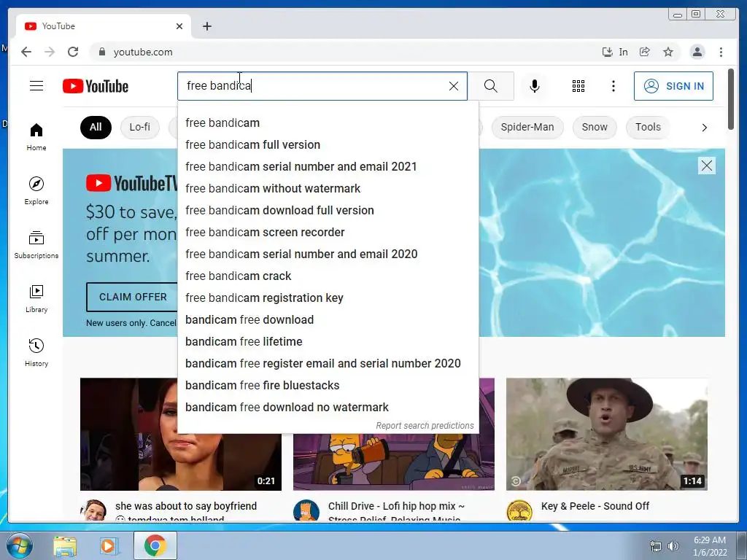Click the CLAIM OFFER button

coord(133,297)
